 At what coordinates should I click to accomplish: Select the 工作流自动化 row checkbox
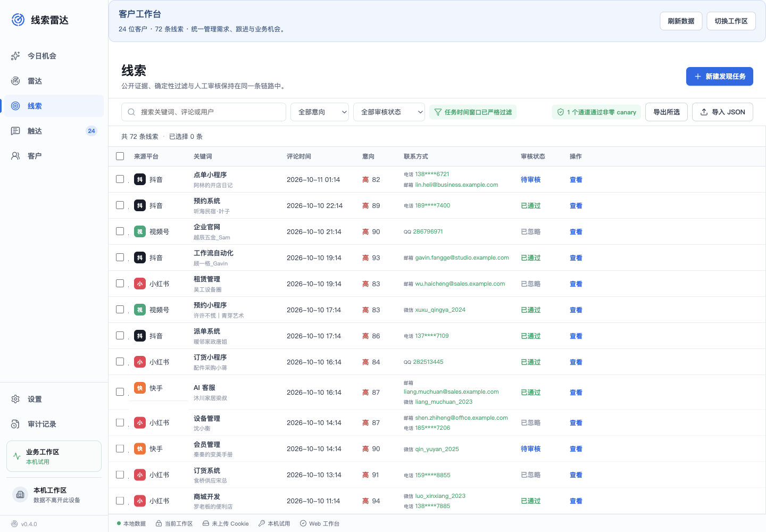coord(120,257)
